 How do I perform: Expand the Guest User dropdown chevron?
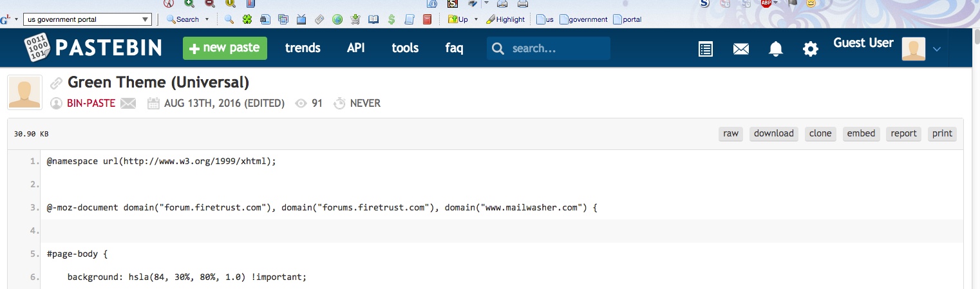coord(937,49)
